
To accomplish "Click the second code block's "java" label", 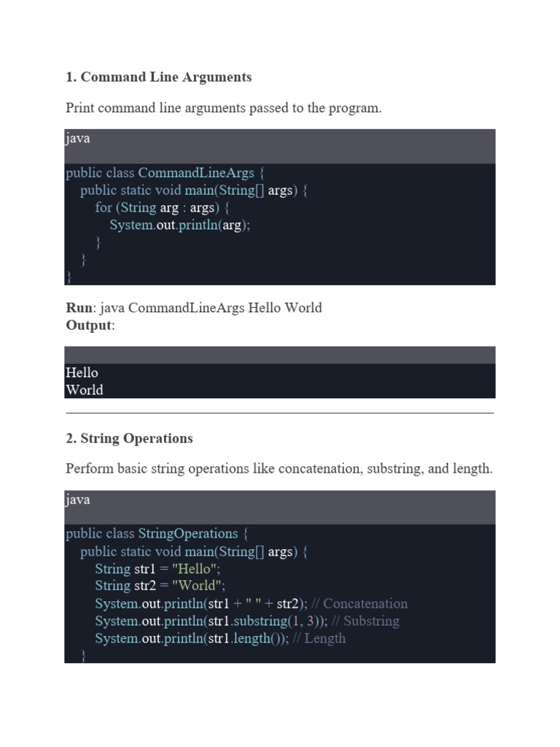I will 78,500.
